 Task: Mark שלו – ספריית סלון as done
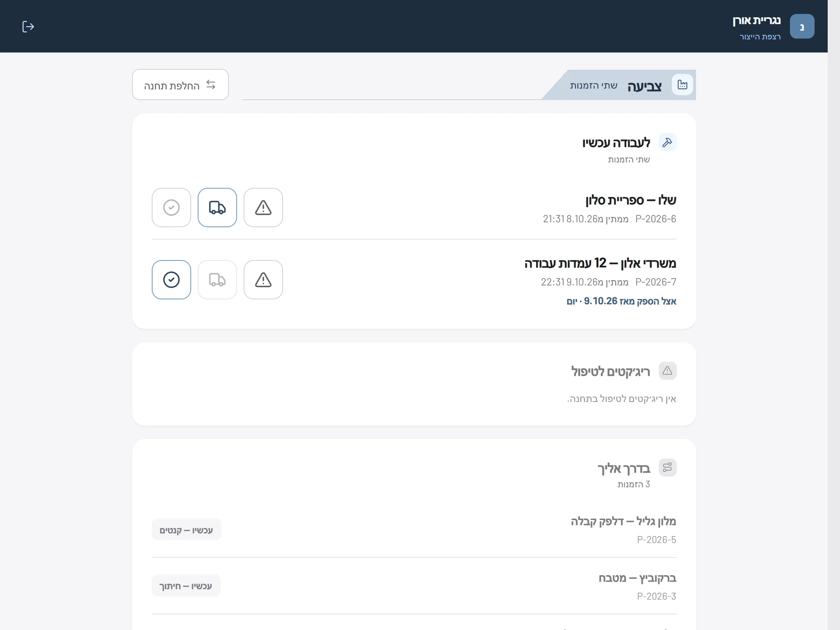(x=171, y=208)
